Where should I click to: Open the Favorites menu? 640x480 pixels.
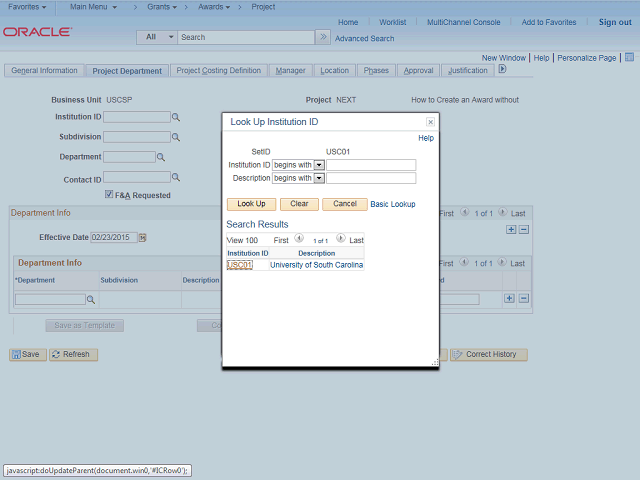click(26, 7)
